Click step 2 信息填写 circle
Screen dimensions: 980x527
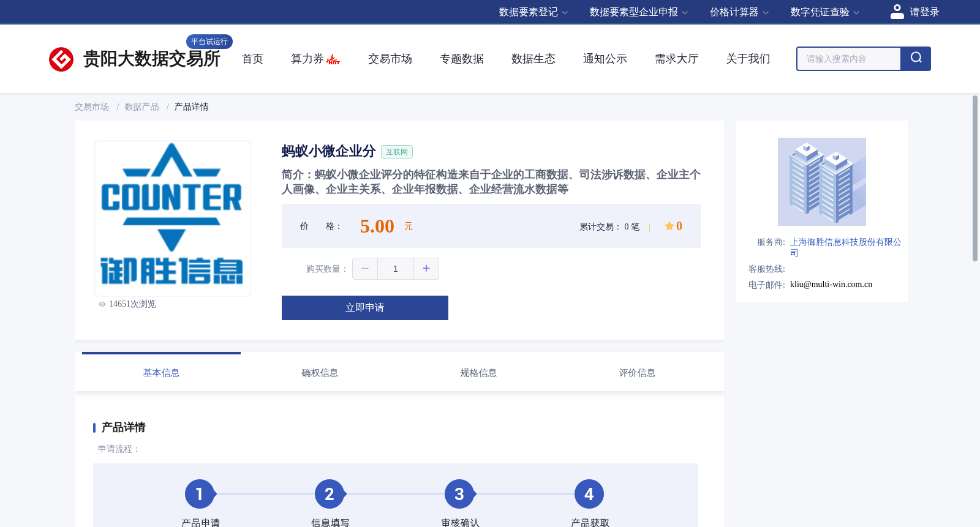tap(330, 494)
